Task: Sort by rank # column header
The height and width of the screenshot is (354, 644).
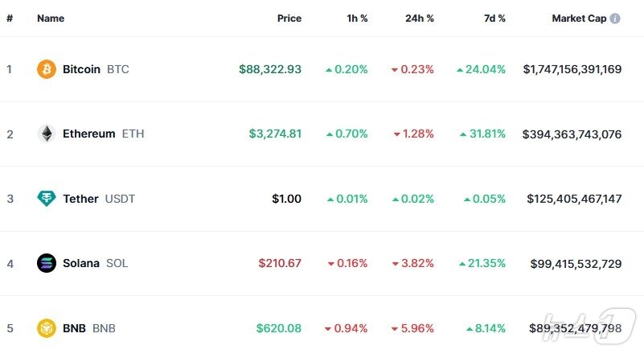Action: 10,19
